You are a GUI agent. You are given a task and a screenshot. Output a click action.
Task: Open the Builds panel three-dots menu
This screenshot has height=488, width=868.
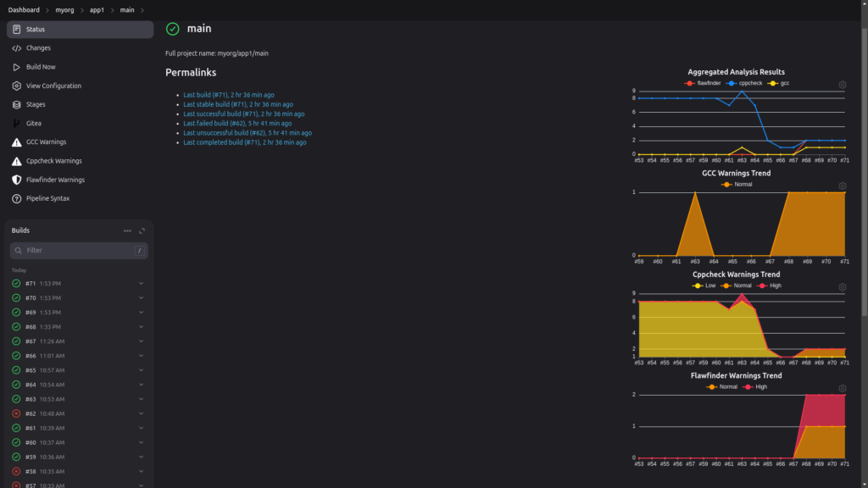pyautogui.click(x=127, y=230)
